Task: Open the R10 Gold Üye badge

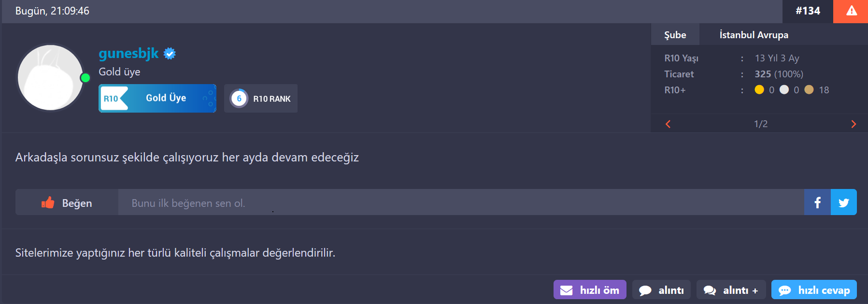Action: click(x=157, y=98)
